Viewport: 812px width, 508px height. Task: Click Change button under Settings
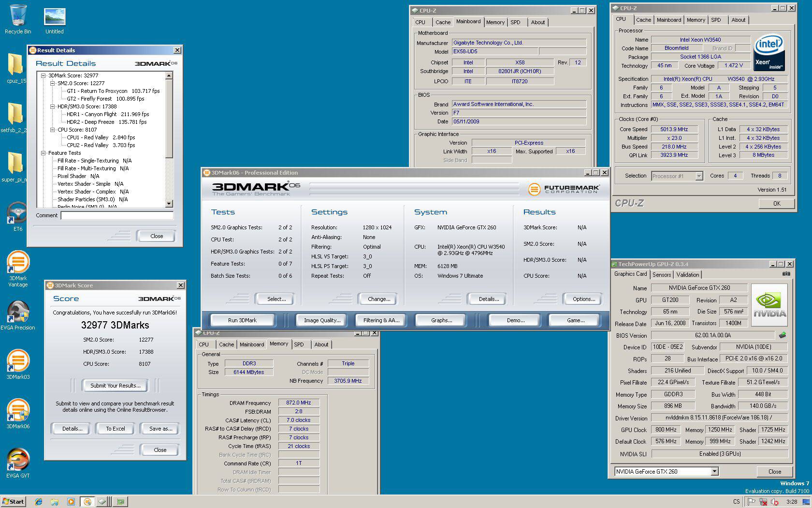tap(379, 299)
